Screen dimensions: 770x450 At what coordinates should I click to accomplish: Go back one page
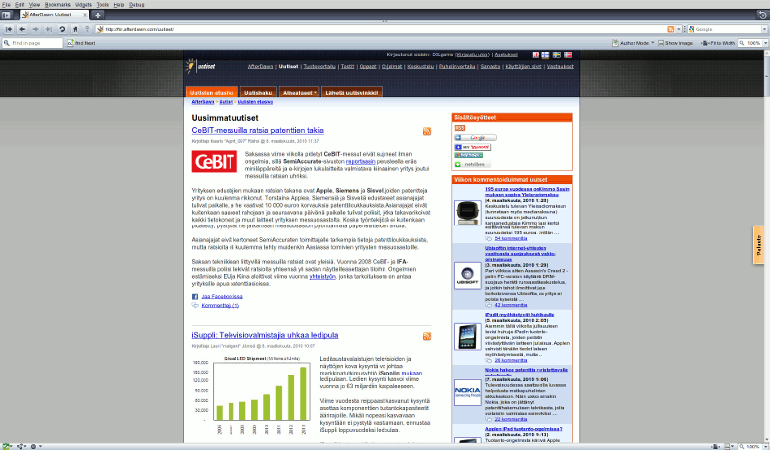pyautogui.click(x=22, y=29)
